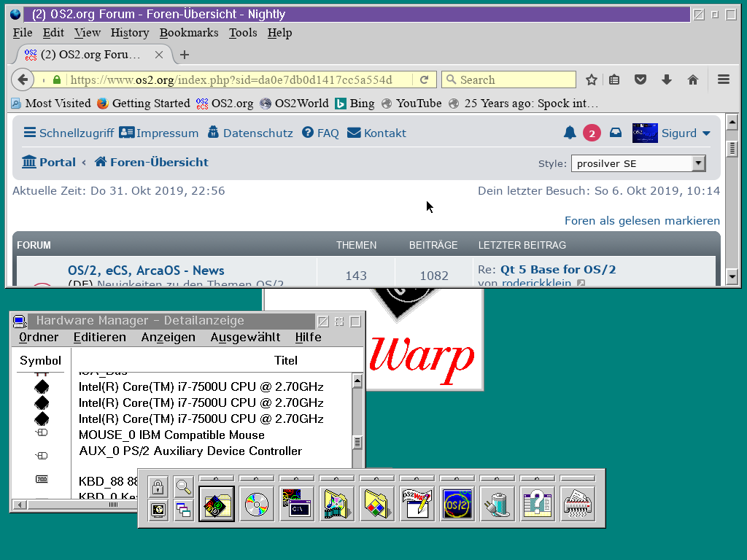Open the drawer above the blue OS/2 icon

457,478
